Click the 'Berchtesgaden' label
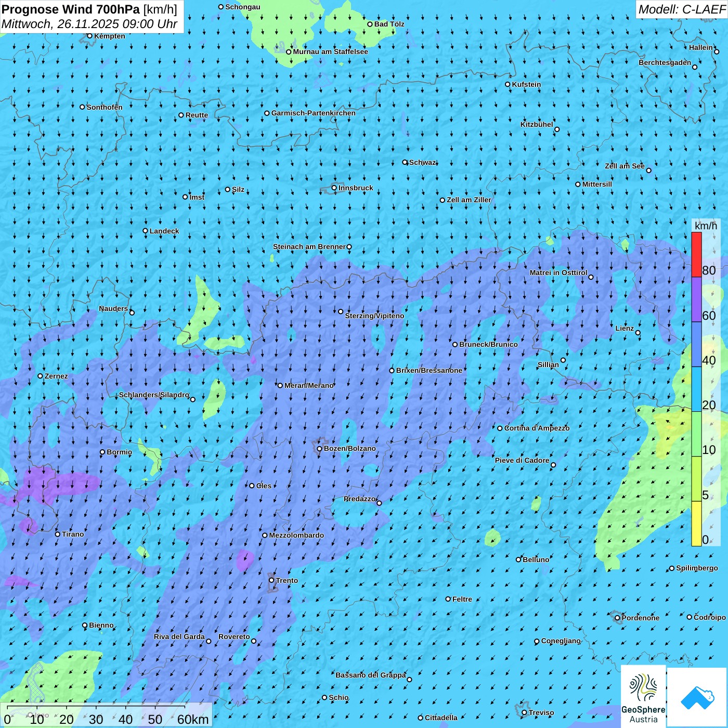This screenshot has height=728, width=728. pos(665,62)
